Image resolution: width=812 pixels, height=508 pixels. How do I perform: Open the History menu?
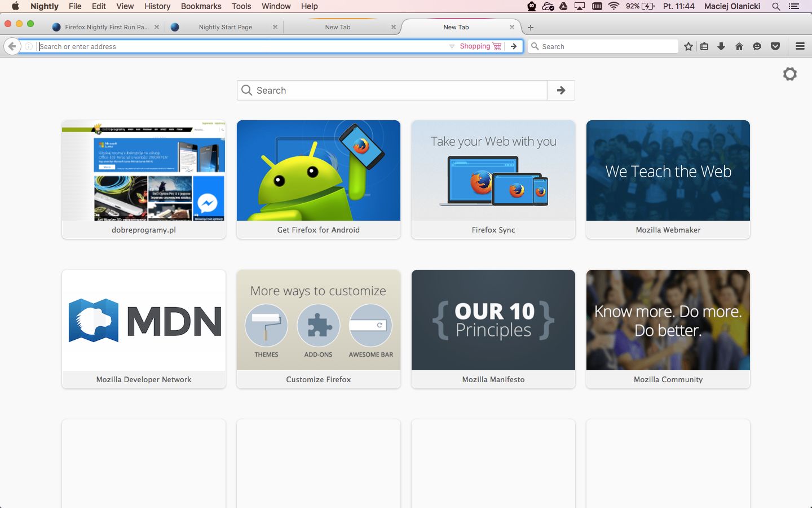pyautogui.click(x=157, y=6)
